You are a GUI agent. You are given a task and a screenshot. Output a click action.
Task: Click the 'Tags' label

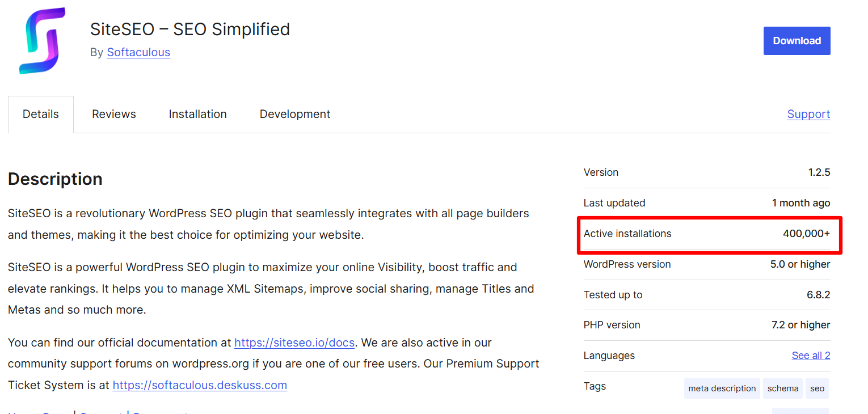coord(595,386)
